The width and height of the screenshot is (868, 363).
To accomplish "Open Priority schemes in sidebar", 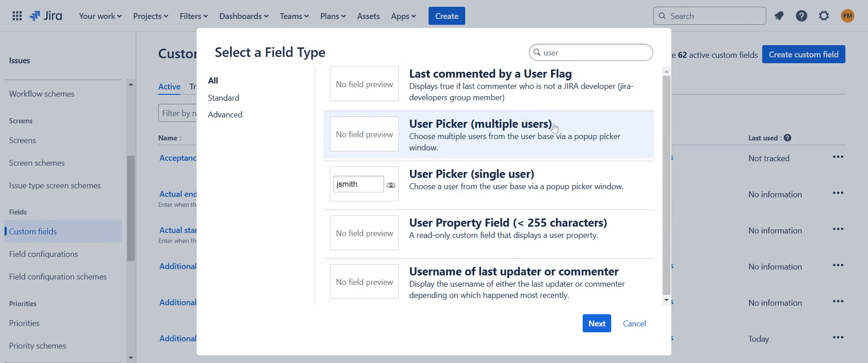I will pos(38,346).
